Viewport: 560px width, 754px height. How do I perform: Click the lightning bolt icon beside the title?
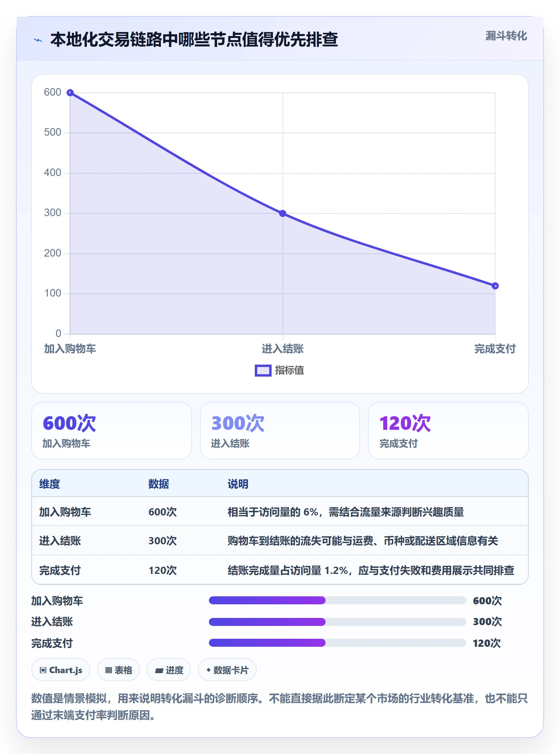38,40
